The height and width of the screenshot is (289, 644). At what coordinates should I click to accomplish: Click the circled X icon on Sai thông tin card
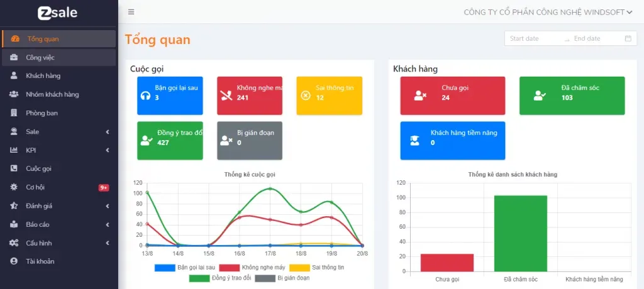click(x=306, y=95)
